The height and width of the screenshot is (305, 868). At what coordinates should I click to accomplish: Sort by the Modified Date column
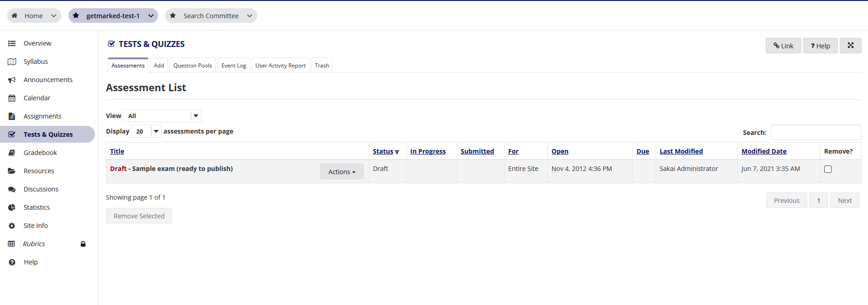(x=764, y=151)
